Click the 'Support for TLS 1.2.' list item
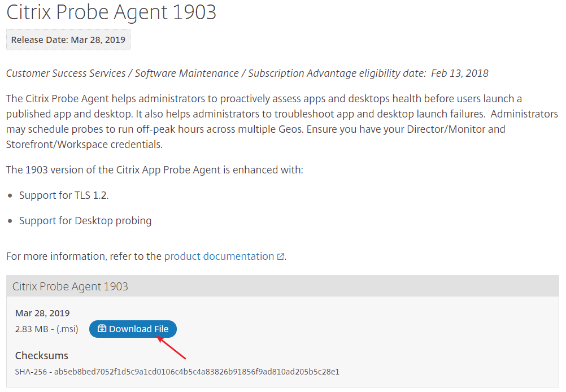This screenshot has width=566, height=392. 64,195
